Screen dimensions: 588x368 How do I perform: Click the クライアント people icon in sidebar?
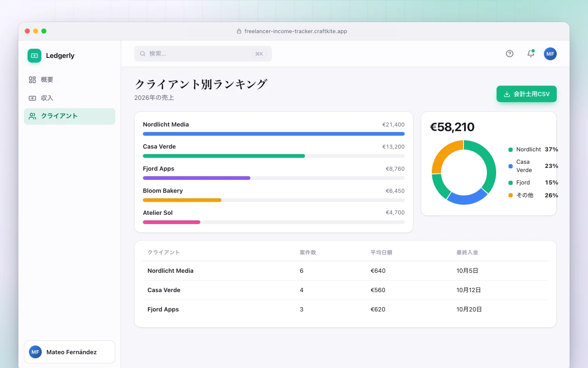tap(32, 116)
